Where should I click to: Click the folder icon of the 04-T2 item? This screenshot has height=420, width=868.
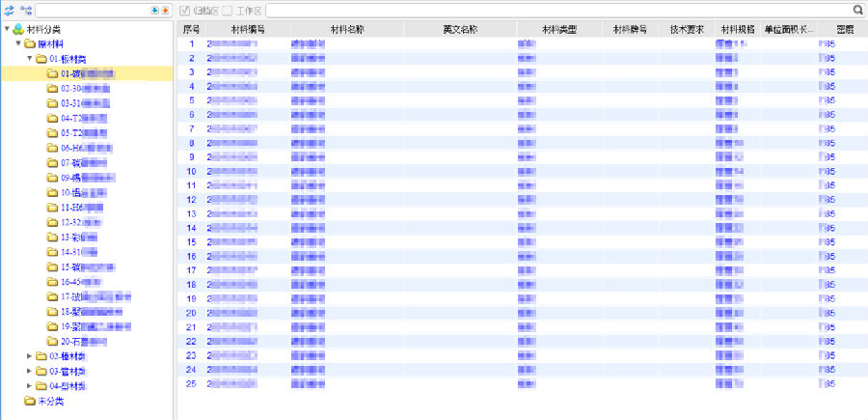tap(52, 118)
